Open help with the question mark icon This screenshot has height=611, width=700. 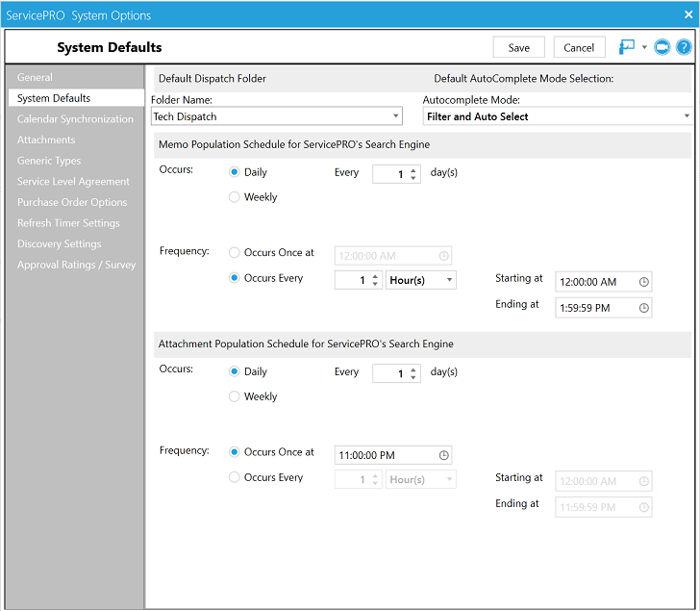pos(684,47)
